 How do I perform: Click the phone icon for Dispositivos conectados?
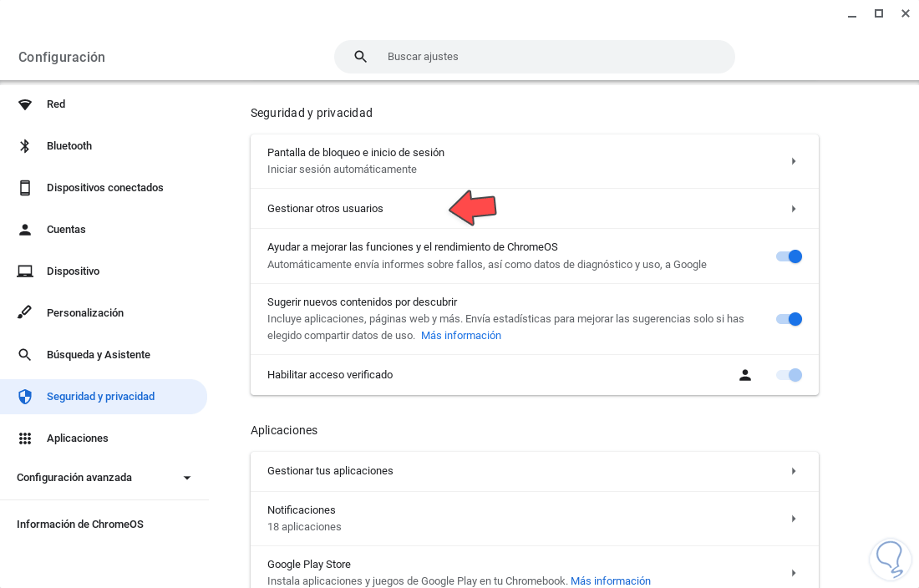click(25, 188)
